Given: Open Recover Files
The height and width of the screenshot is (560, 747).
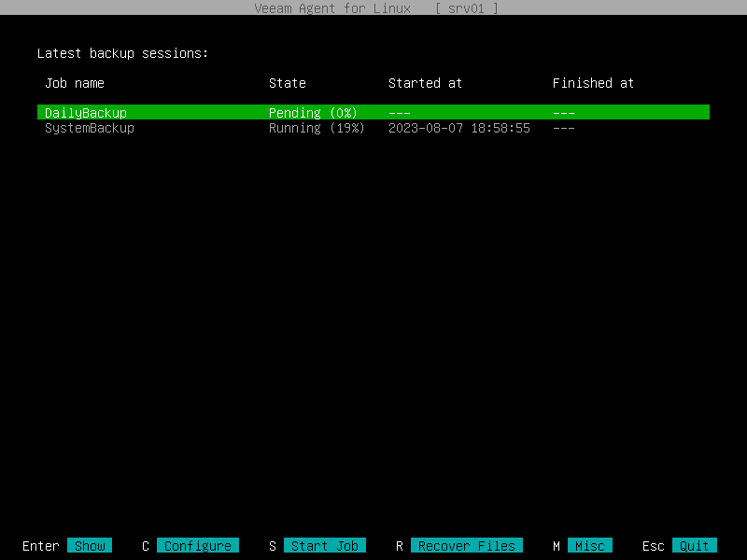Looking at the screenshot, I should pyautogui.click(x=466, y=545).
